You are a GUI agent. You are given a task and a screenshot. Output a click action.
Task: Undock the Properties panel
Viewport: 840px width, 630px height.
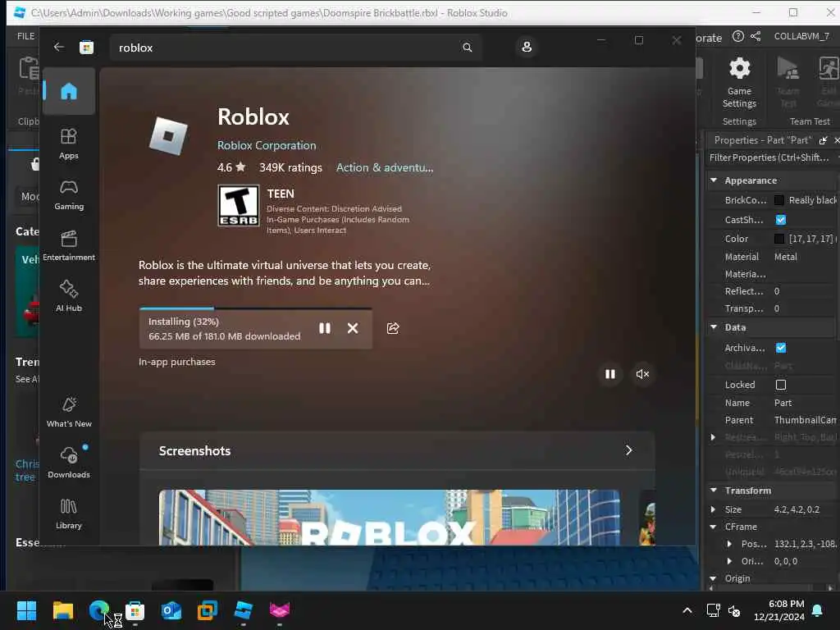[x=824, y=140]
